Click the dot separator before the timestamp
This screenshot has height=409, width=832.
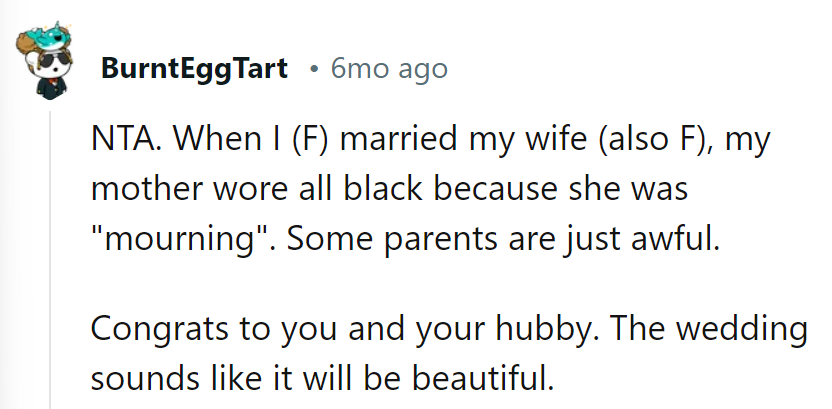pos(314,69)
